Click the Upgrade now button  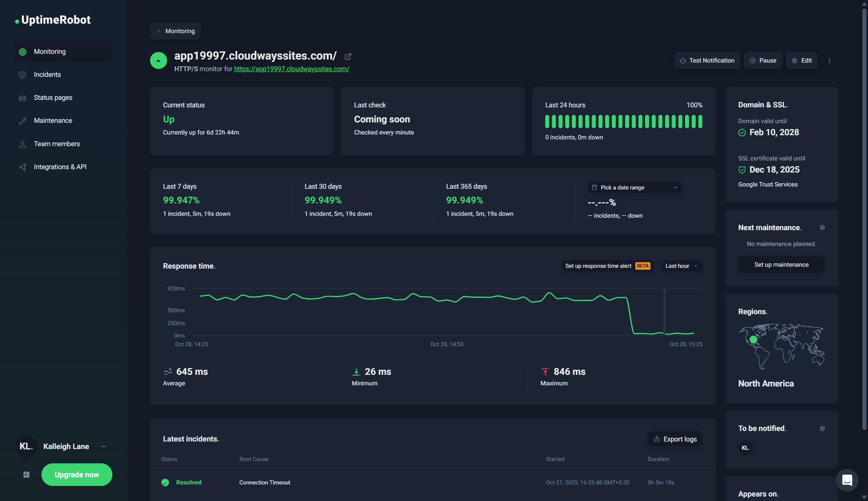click(77, 475)
